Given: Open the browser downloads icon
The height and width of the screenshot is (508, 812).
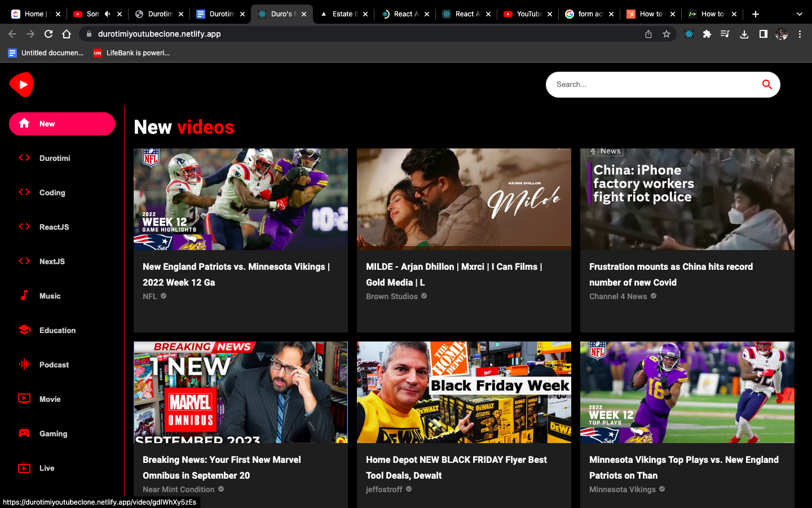Looking at the screenshot, I should pos(744,34).
